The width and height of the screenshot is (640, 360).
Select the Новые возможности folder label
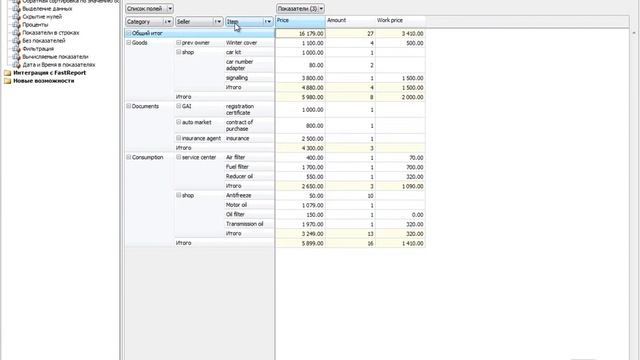click(x=44, y=81)
